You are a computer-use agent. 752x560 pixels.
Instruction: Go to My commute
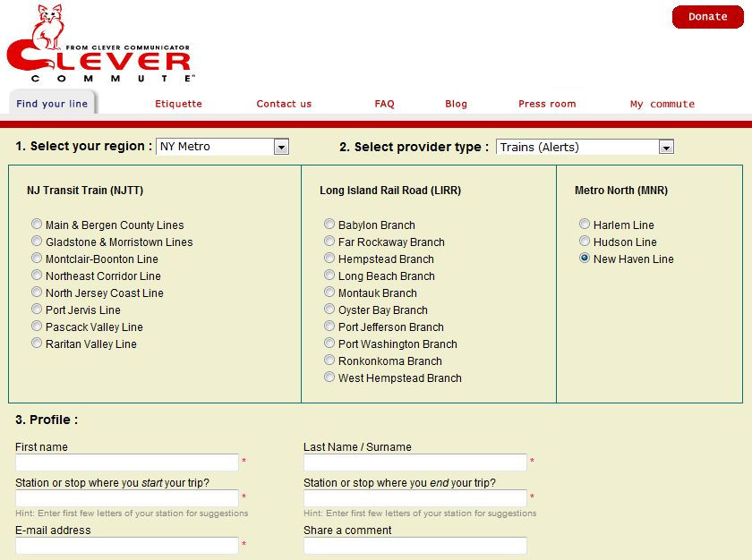[x=662, y=104]
